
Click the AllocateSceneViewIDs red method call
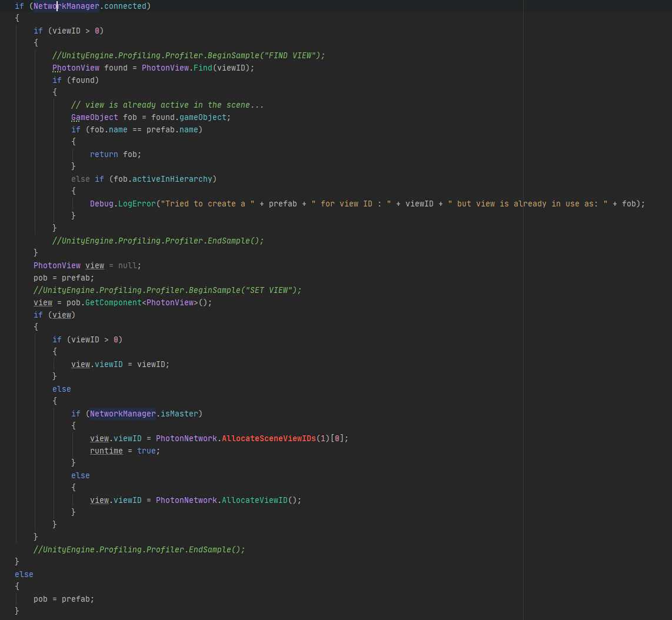[x=269, y=438]
